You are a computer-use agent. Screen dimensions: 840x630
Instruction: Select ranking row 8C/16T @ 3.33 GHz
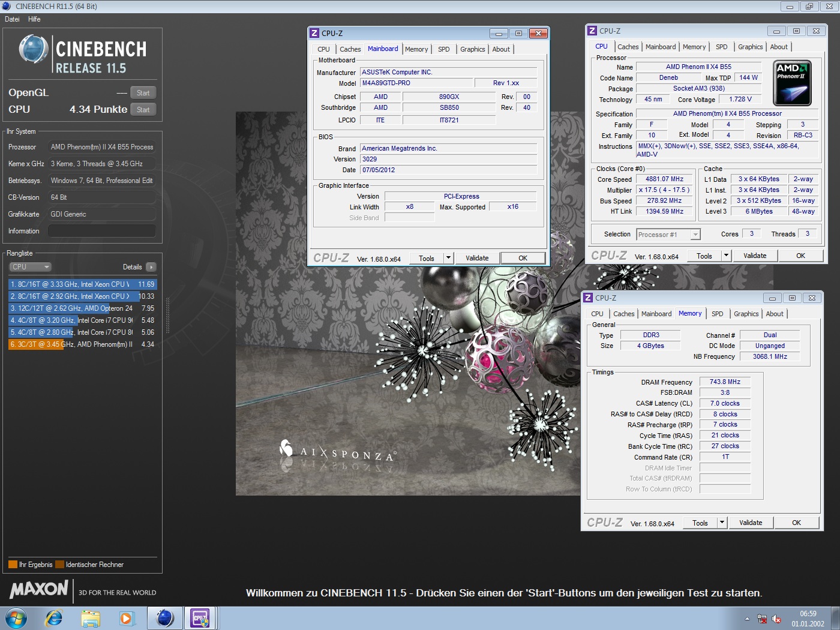pyautogui.click(x=82, y=284)
